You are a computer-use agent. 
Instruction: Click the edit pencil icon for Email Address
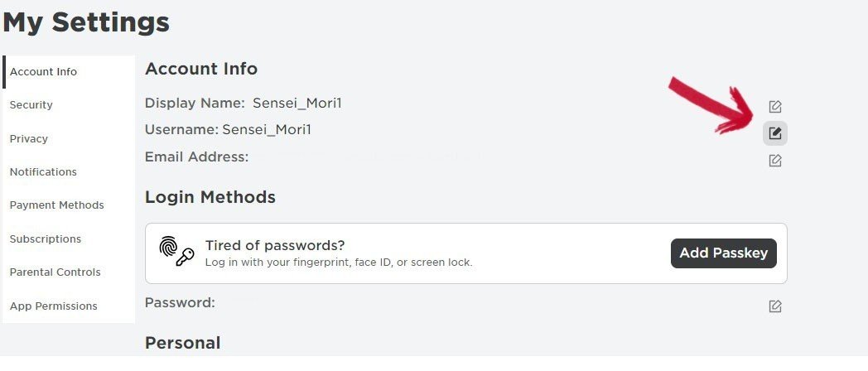click(x=775, y=161)
